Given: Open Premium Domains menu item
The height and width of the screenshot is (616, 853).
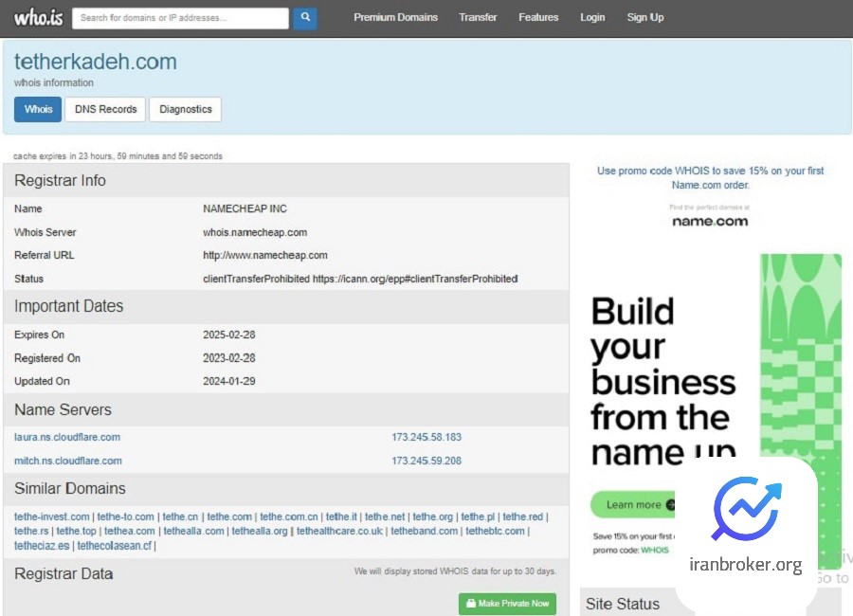Looking at the screenshot, I should [395, 17].
